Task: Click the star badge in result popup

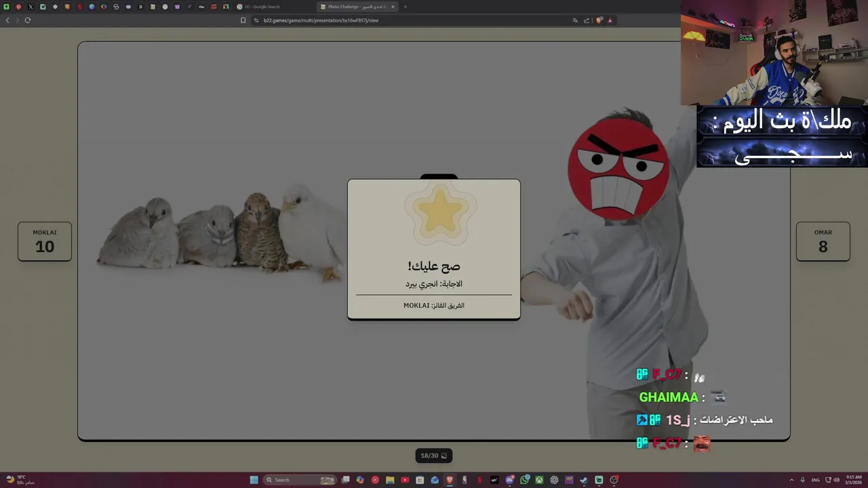Action: [x=440, y=213]
